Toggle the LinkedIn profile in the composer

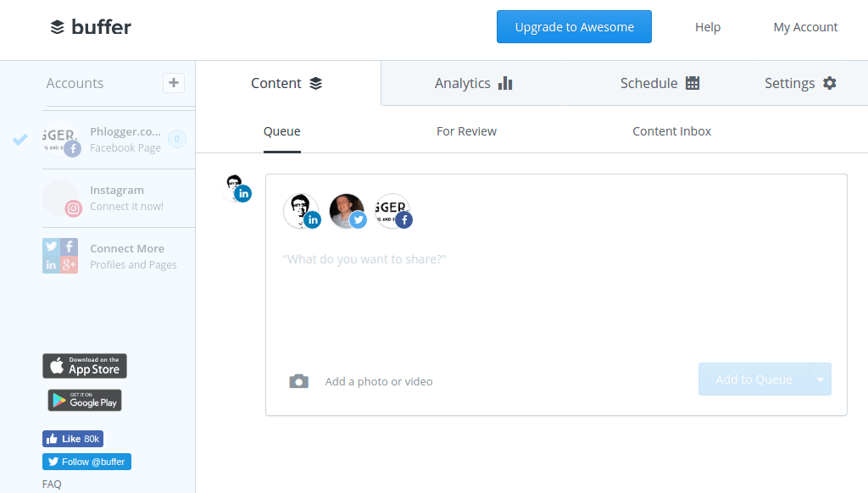coord(301,212)
